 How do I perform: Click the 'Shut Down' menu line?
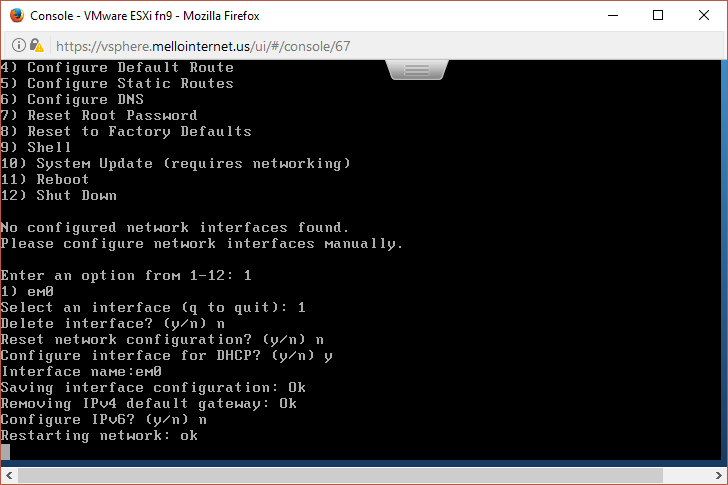pos(58,195)
